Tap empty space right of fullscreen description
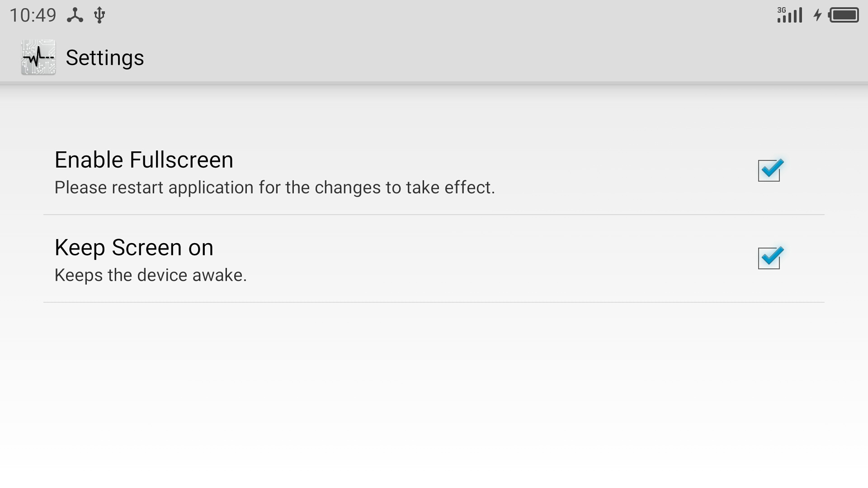Screen dimensions: 868x488 (624, 188)
